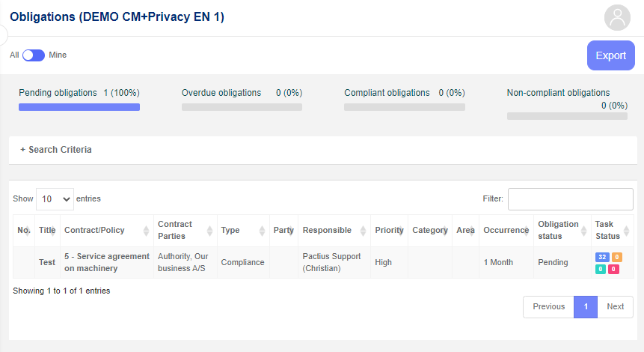Click the orange 0 task status badge
This screenshot has height=352, width=644.
coord(617,257)
